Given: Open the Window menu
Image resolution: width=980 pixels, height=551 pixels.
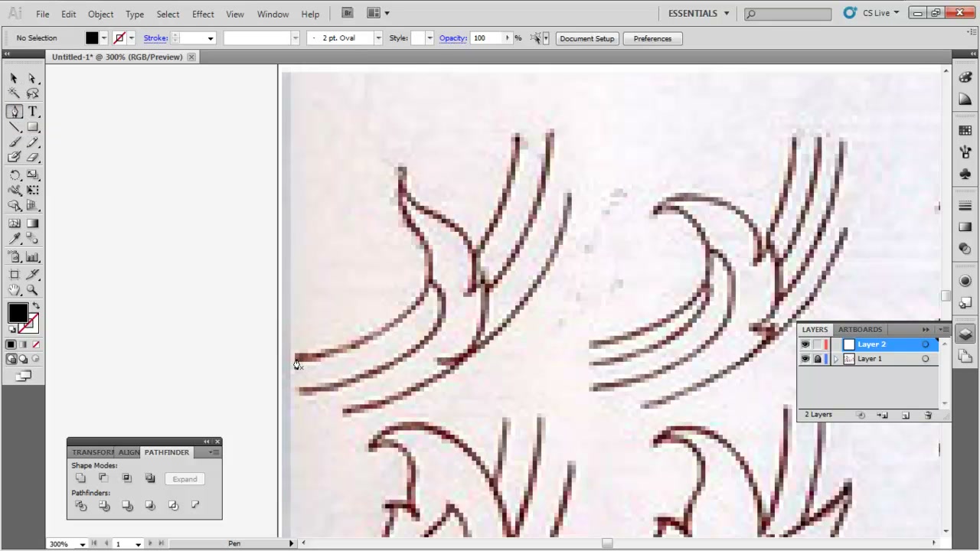Looking at the screenshot, I should [273, 14].
